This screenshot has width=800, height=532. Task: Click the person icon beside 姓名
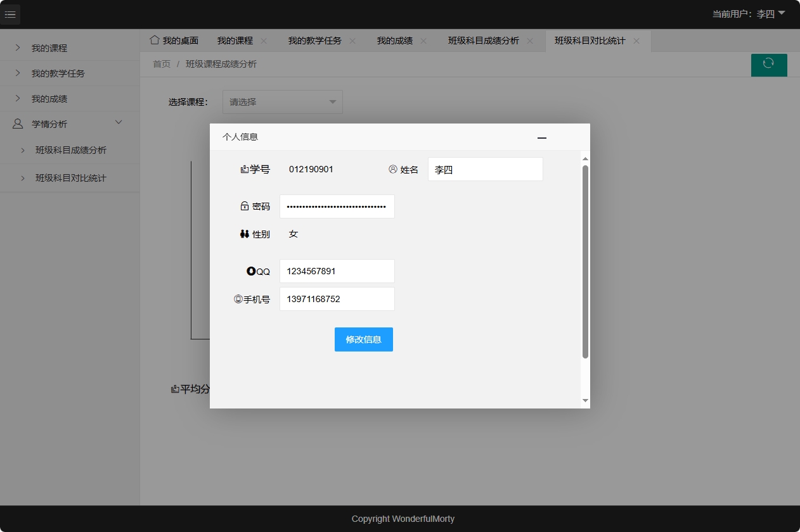pos(392,168)
